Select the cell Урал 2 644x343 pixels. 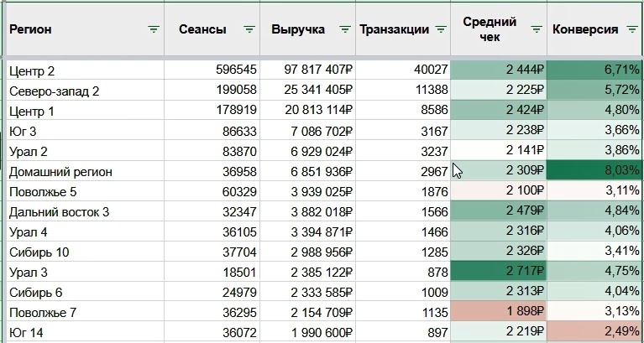(x=85, y=151)
